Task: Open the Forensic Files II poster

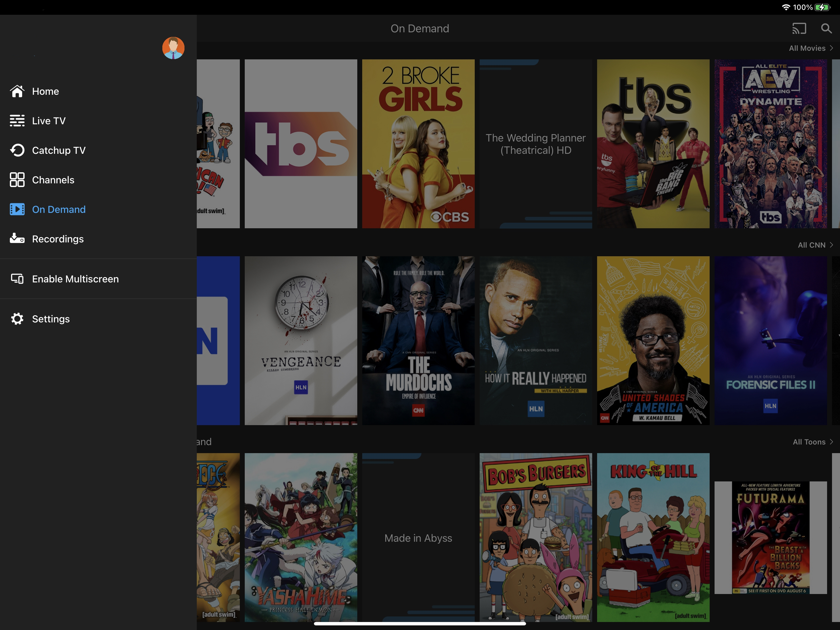Action: click(x=771, y=341)
